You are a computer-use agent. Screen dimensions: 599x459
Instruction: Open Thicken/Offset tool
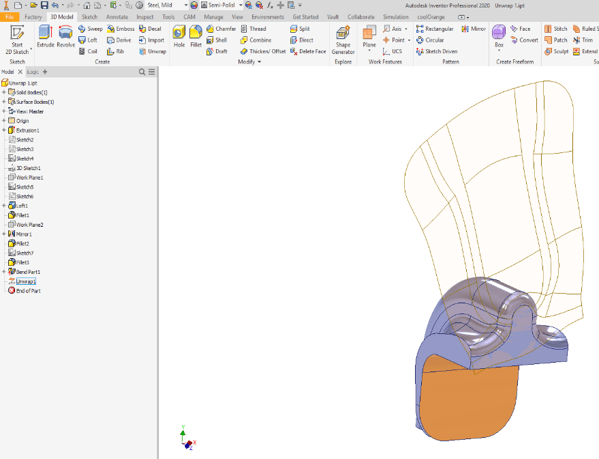[263, 51]
